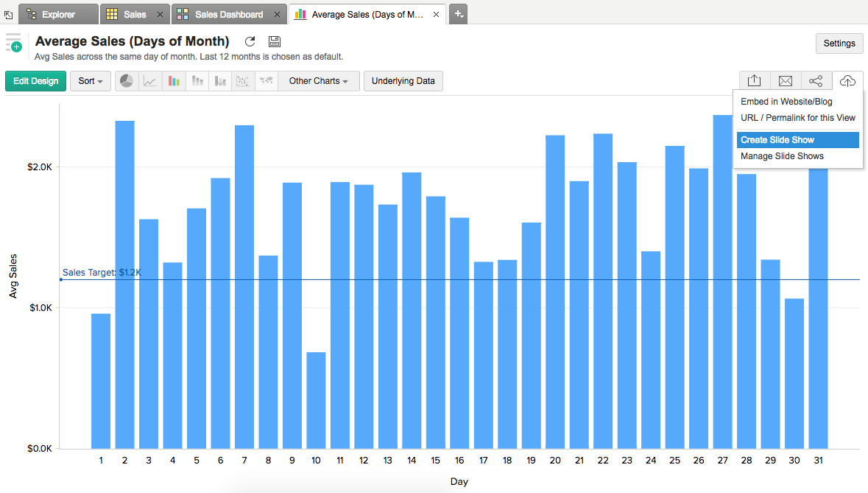Select the line chart icon
This screenshot has height=493, width=868.
click(150, 81)
